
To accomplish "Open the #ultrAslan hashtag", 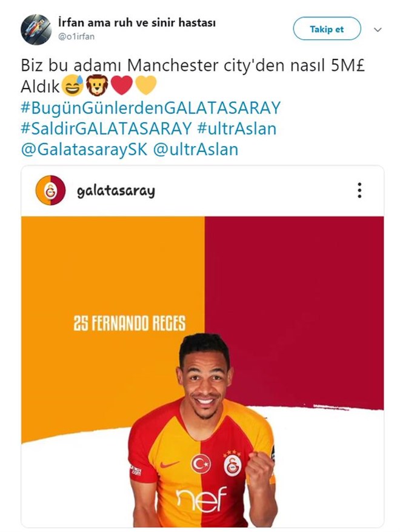I will [x=237, y=128].
